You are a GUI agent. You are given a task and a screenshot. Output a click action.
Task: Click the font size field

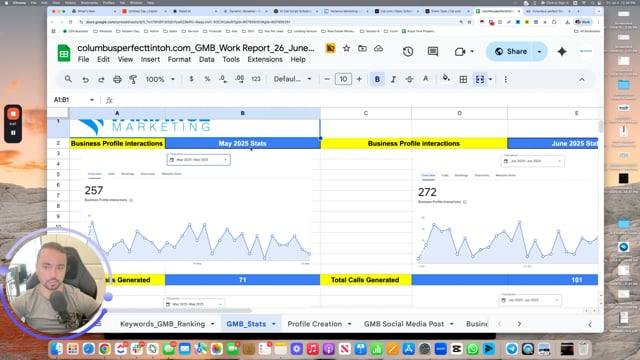point(343,79)
